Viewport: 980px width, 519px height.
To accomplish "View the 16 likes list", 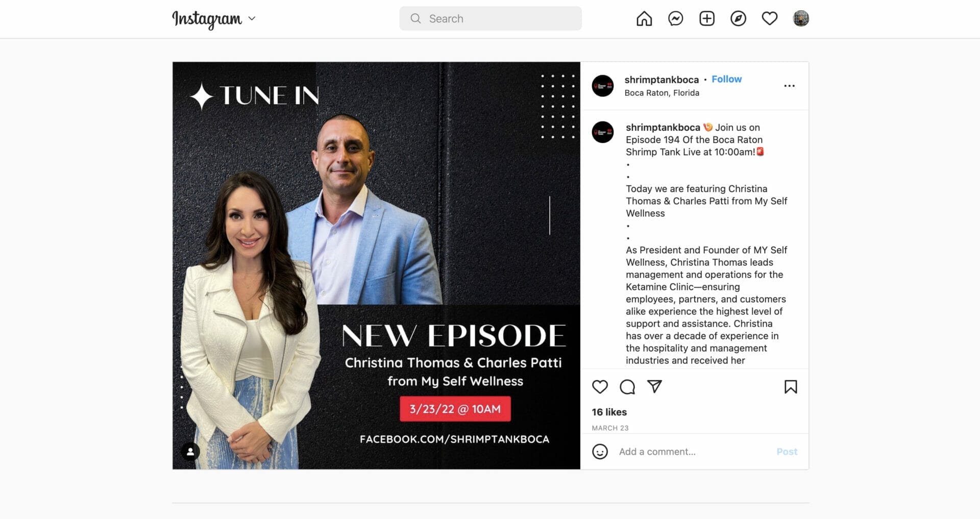I will (609, 412).
